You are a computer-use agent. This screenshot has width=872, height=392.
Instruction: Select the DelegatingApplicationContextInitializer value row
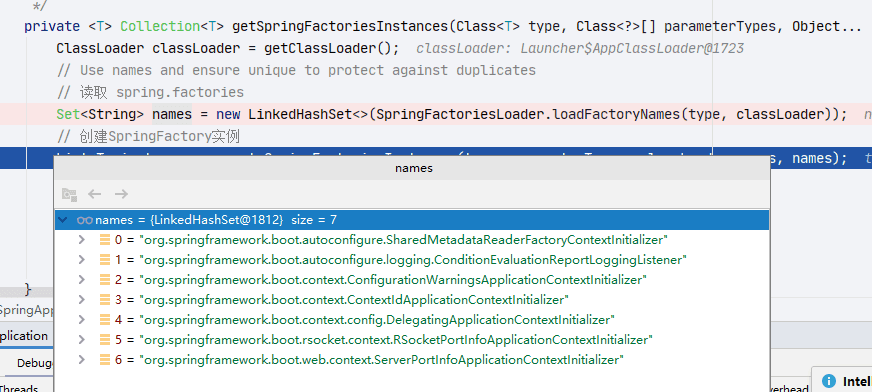click(412, 320)
